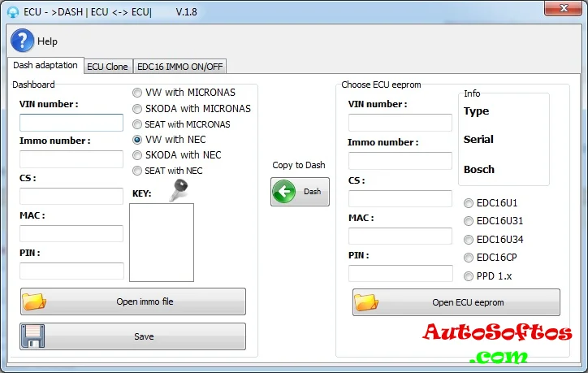Open the EDC16 IMMO ON/OFF tab
588x373 pixels.
click(x=180, y=67)
